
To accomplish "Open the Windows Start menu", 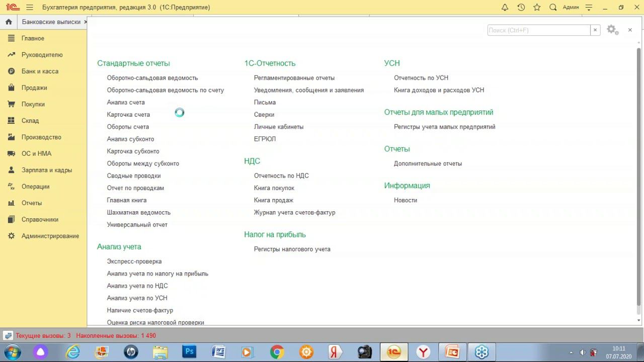I will (x=12, y=352).
